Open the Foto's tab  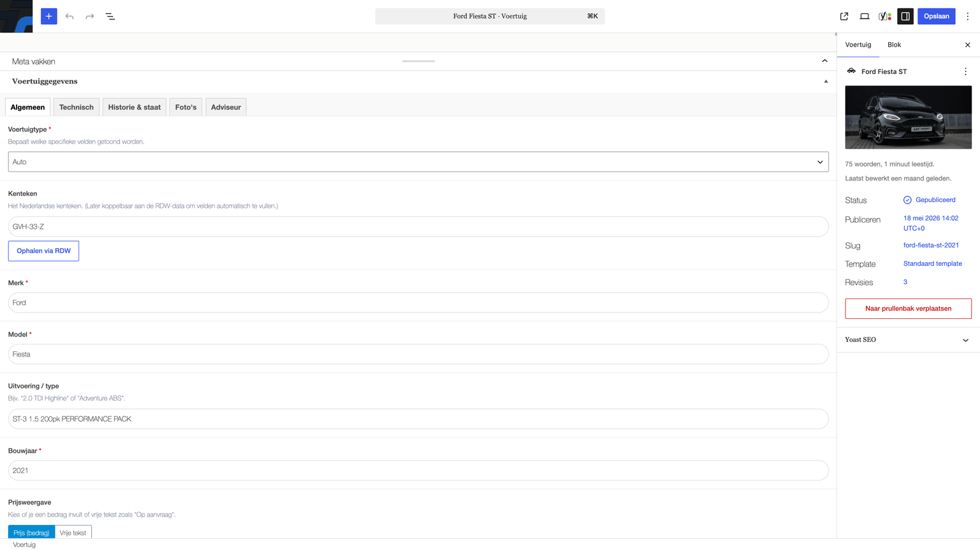coord(186,107)
